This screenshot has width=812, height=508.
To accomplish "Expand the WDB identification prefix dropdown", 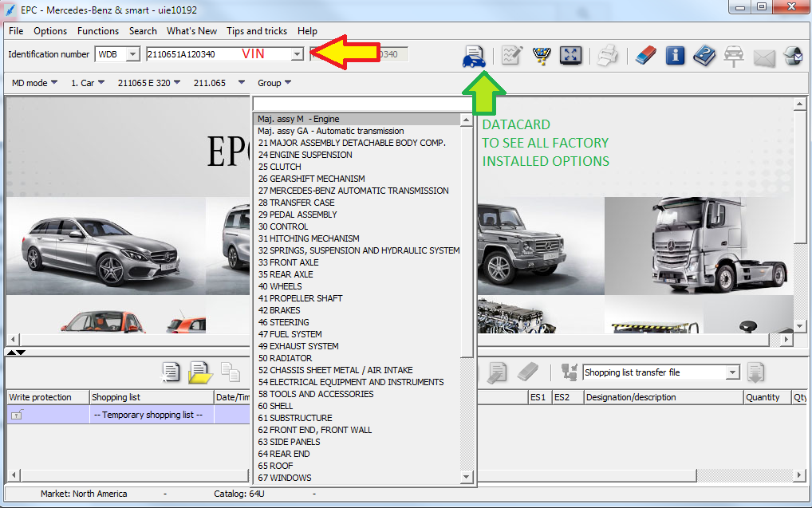I will click(132, 54).
